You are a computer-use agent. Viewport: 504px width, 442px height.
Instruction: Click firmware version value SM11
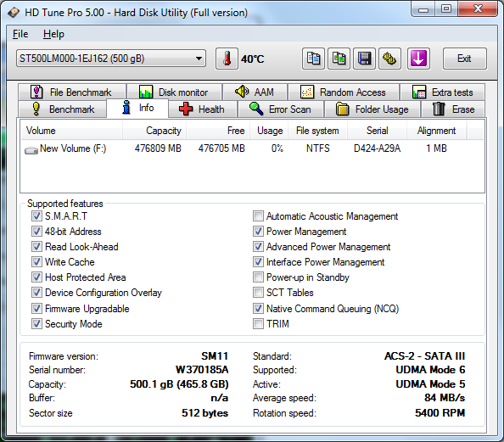215,356
